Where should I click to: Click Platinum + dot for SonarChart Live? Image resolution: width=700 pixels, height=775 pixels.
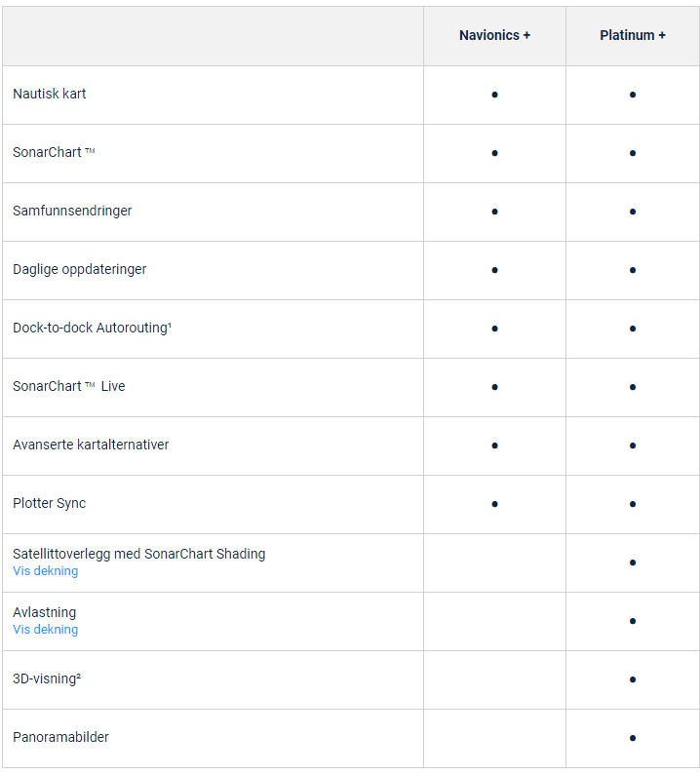633,387
